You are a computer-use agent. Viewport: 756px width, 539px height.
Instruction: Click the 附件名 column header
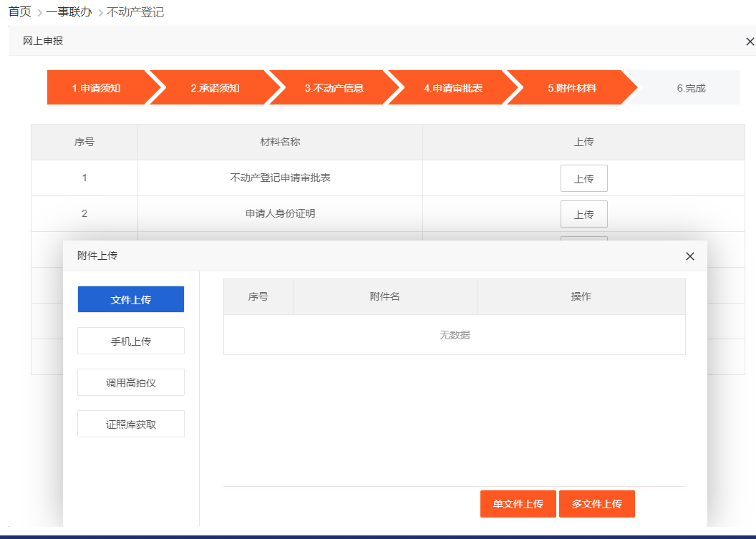384,296
